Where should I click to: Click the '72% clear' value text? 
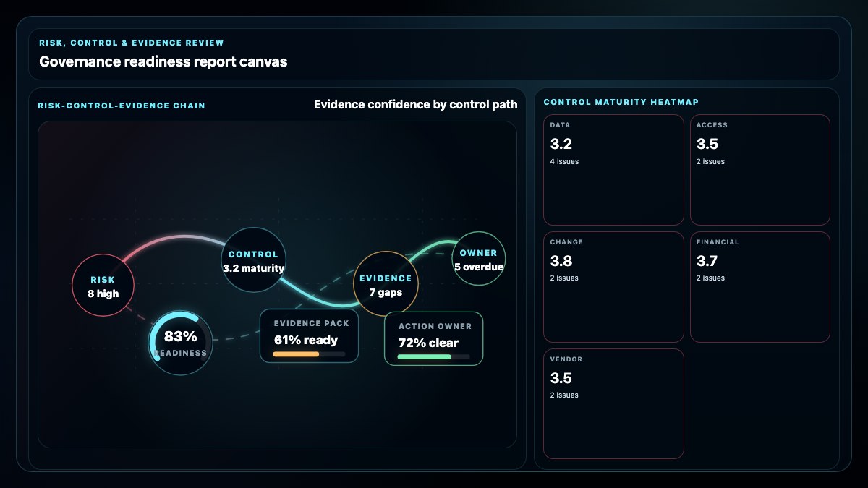pos(428,342)
